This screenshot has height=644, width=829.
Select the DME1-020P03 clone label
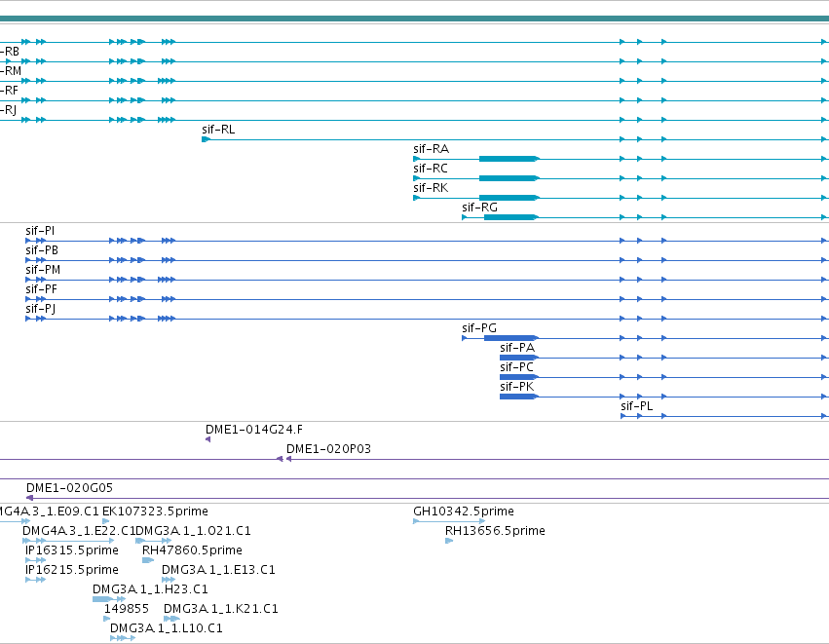328,449
